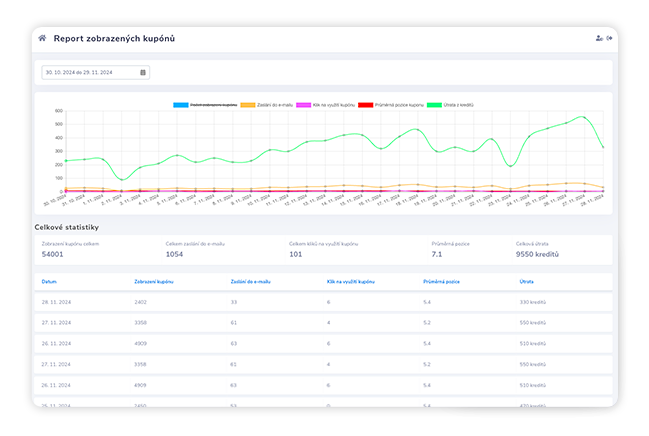Click 330 kreditů in the table
This screenshot has height=436, width=649.
coord(533,302)
